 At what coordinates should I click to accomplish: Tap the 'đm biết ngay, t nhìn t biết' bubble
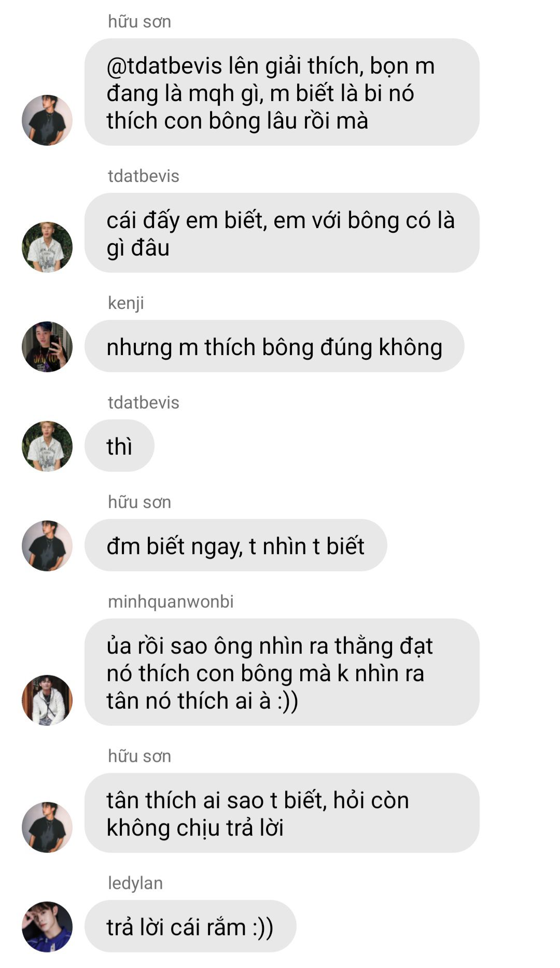tap(236, 545)
